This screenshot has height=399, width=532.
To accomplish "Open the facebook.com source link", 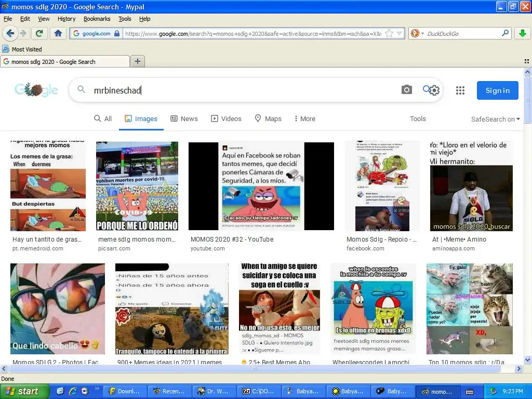I will (x=365, y=248).
